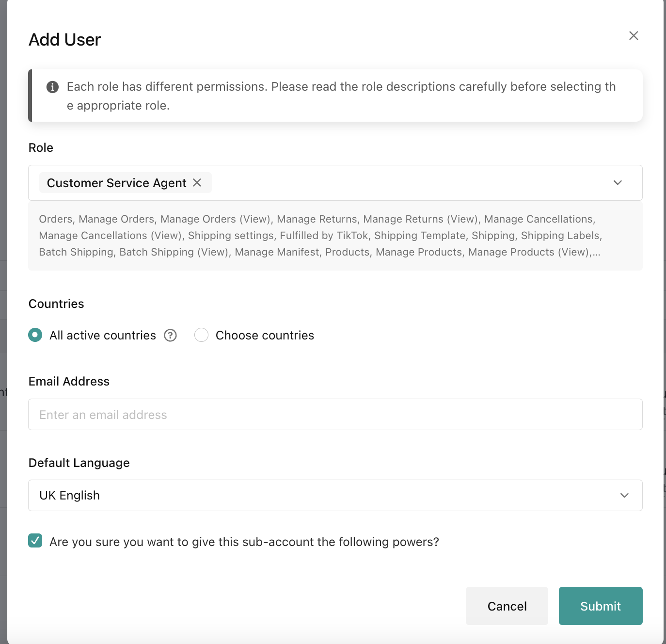Click the Default Language field label

[79, 463]
